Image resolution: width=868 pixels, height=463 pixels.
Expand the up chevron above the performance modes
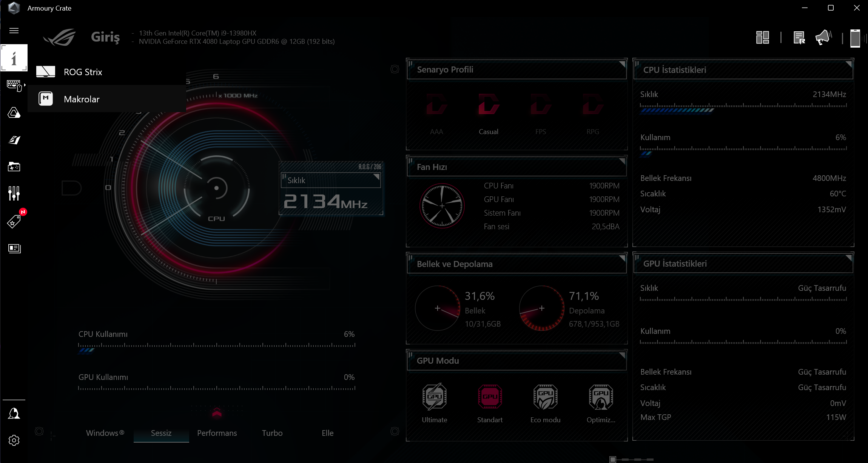[217, 413]
